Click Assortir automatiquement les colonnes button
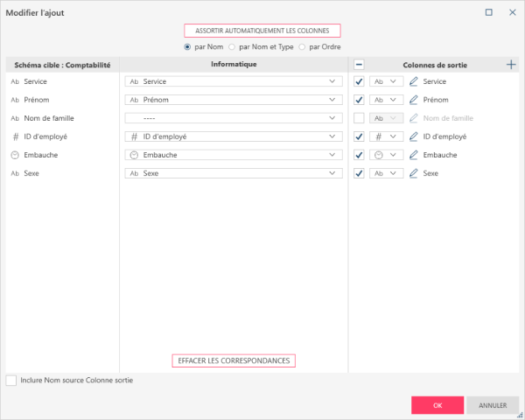Image resolution: width=525 pixels, height=420 pixels. tap(262, 31)
